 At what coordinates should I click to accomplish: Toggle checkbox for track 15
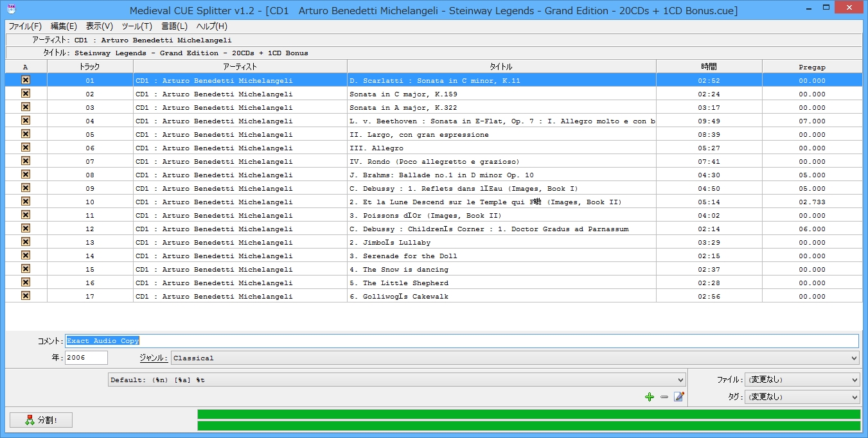pyautogui.click(x=26, y=269)
